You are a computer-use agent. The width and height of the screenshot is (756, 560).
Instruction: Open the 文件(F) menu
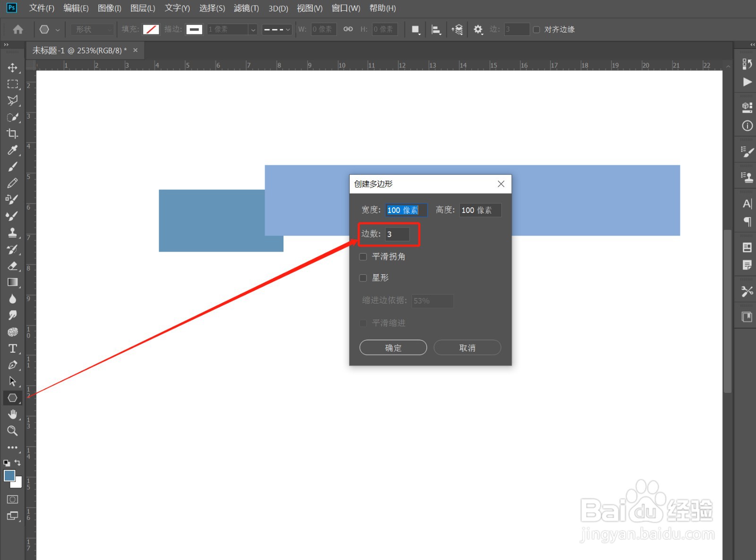pos(42,8)
